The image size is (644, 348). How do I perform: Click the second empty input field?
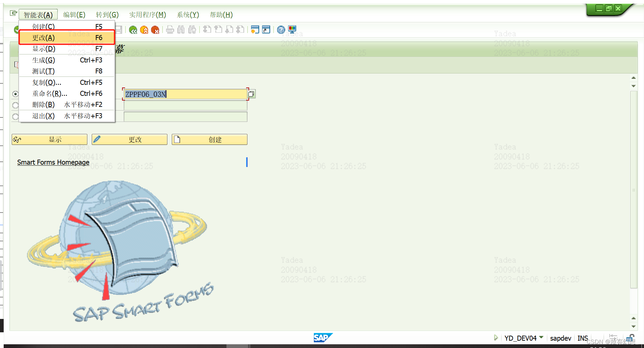tap(185, 106)
